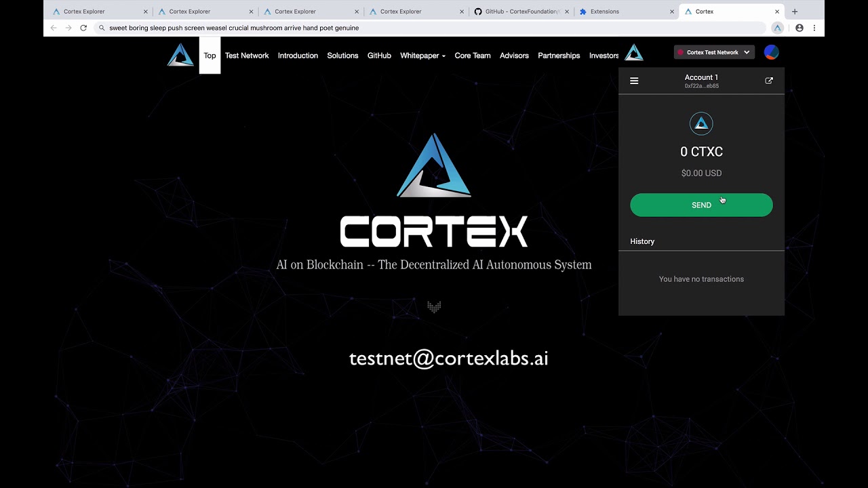Open GitHub nav link
Image resolution: width=868 pixels, height=488 pixels.
379,56
